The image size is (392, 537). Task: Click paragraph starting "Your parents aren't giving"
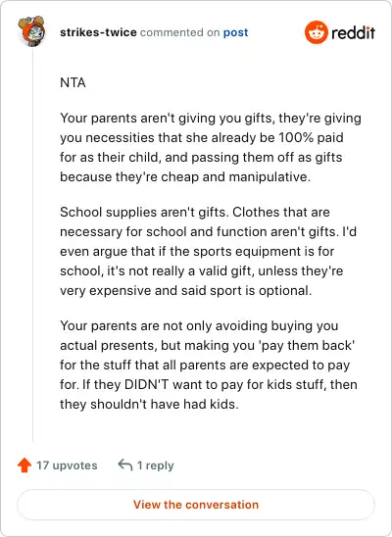211,147
